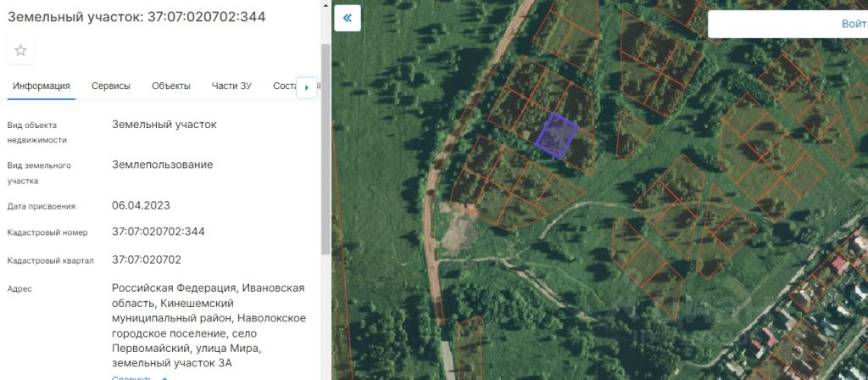
Task: Click the info panel vertical scrollbar thumb
Action: [x=325, y=149]
